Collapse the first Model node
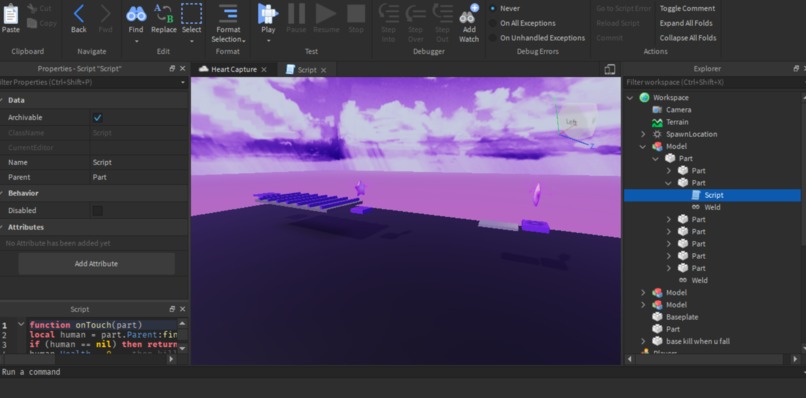This screenshot has width=806, height=398. [643, 147]
